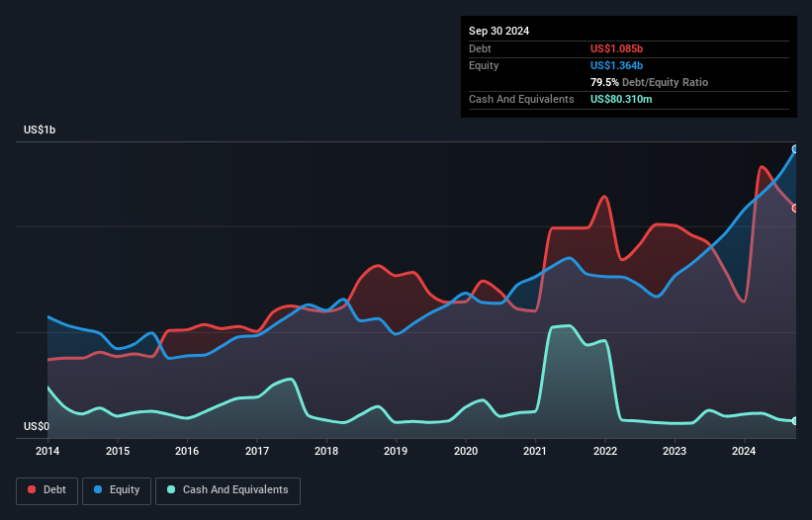
Task: Click the 2023 x-axis label
Action: click(675, 451)
